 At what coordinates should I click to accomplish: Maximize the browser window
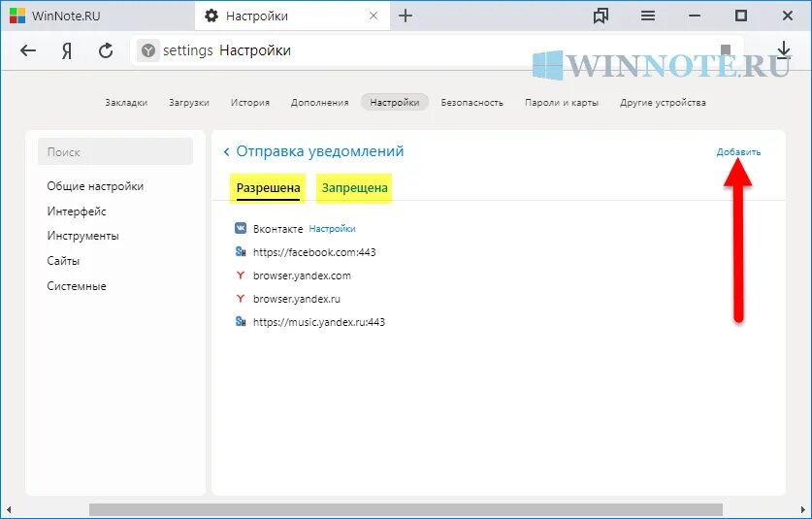click(741, 16)
